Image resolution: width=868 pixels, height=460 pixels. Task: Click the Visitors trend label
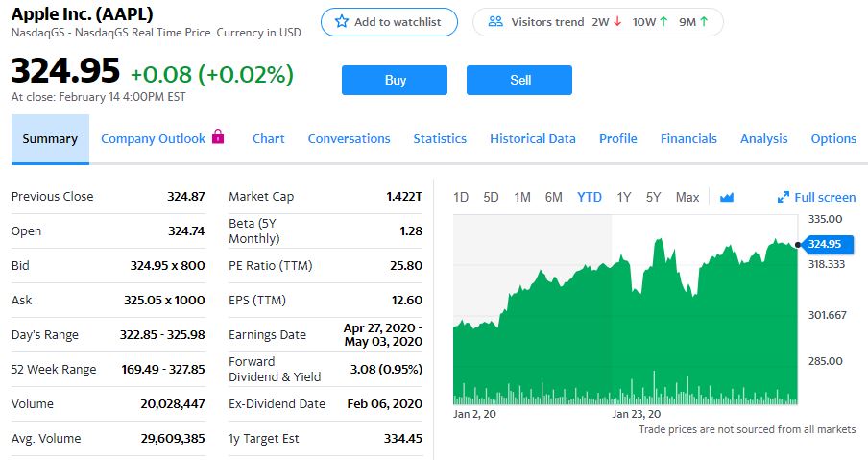(x=547, y=22)
